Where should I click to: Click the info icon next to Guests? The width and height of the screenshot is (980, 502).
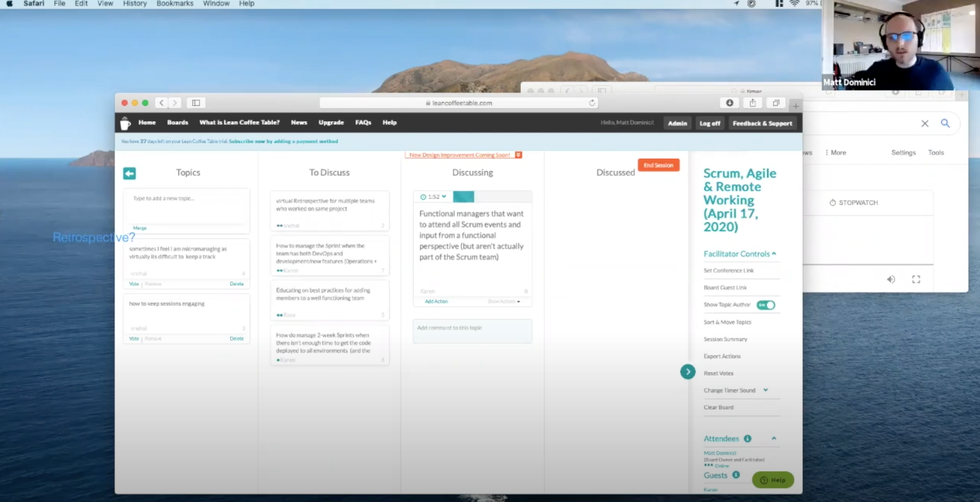736,475
